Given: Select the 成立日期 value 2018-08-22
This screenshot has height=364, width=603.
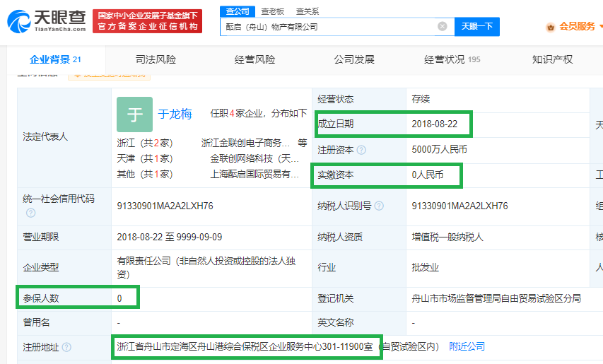Looking at the screenshot, I should click(x=435, y=124).
